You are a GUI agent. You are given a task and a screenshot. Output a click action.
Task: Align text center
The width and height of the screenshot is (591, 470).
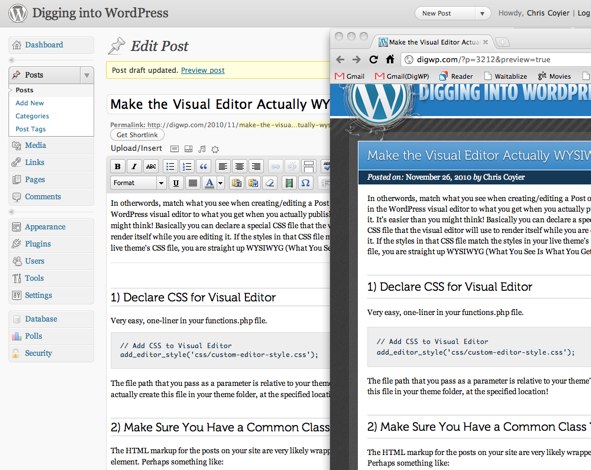point(239,166)
